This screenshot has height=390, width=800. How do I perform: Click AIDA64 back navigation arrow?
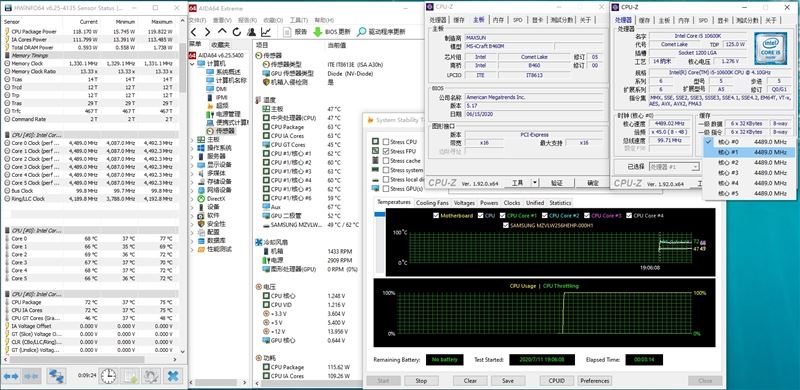(x=194, y=32)
